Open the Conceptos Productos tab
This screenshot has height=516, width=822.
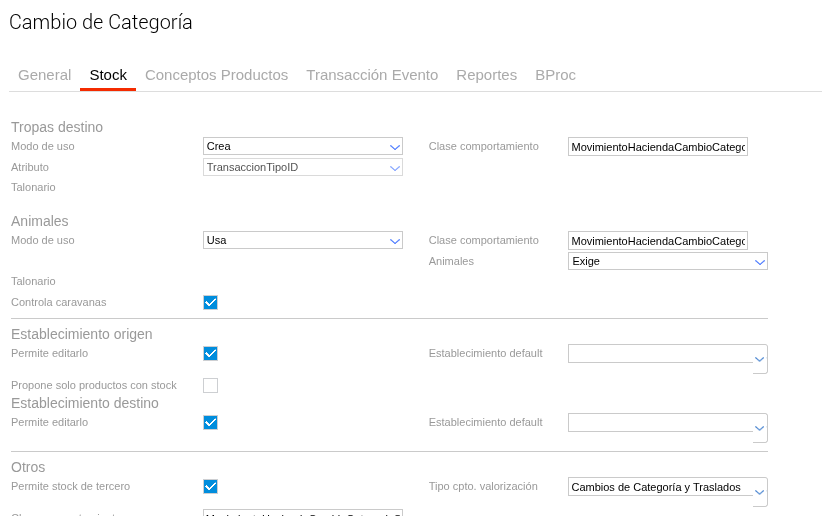[216, 75]
